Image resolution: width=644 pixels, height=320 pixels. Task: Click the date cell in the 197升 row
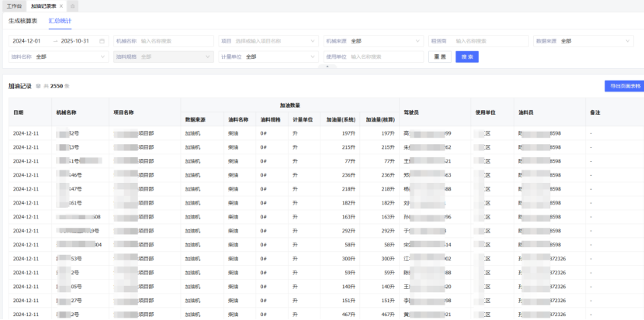[26, 133]
